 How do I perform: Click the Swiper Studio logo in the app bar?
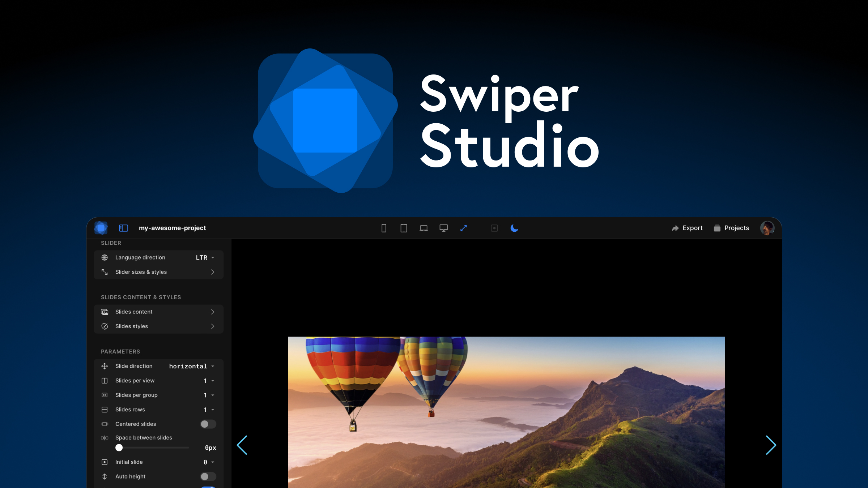click(101, 228)
